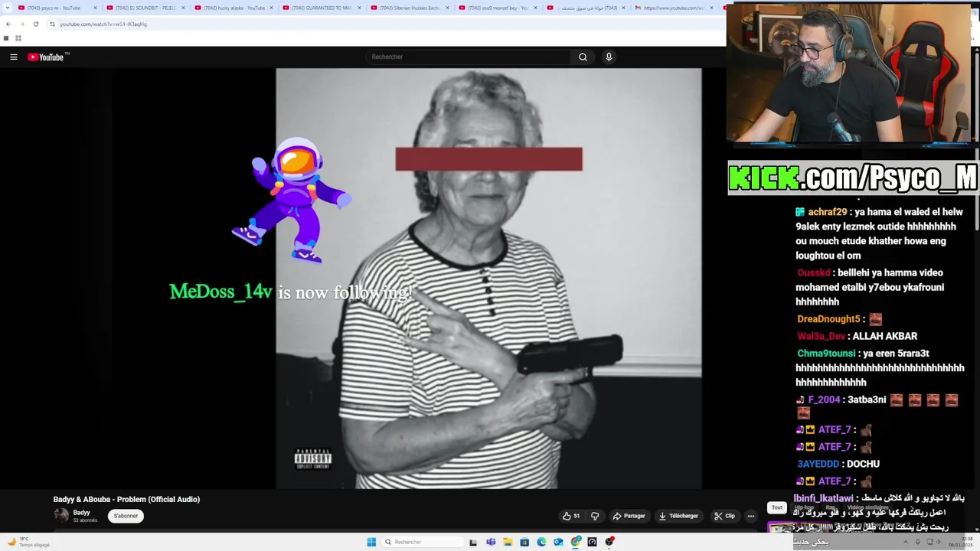Image resolution: width=980 pixels, height=551 pixels.
Task: Open Microsoft Store from the taskbar
Action: [x=524, y=542]
